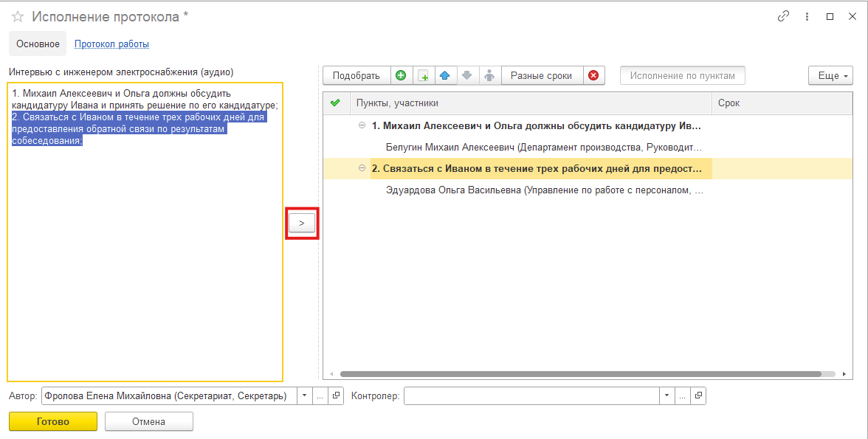Open Автор field linked form icon

pos(335,395)
